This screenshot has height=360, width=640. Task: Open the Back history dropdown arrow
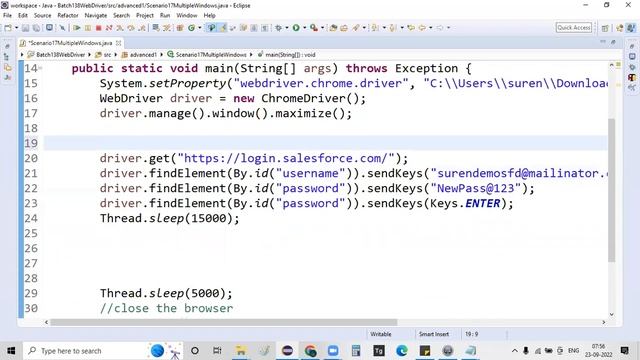coord(431,28)
